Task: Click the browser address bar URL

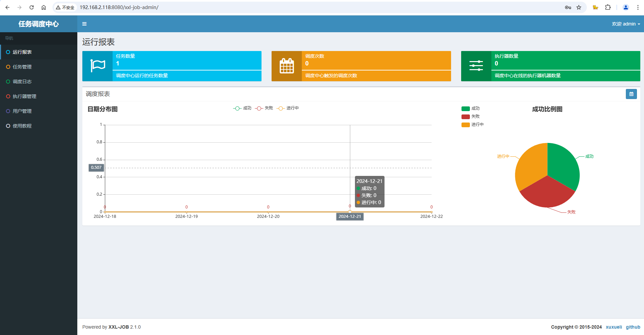Action: [119, 7]
